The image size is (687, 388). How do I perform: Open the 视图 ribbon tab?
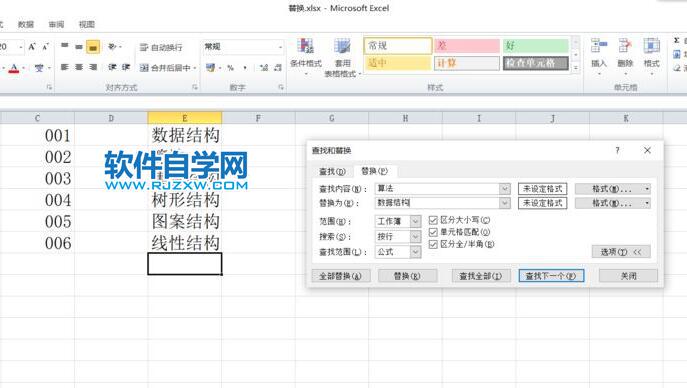tap(87, 25)
